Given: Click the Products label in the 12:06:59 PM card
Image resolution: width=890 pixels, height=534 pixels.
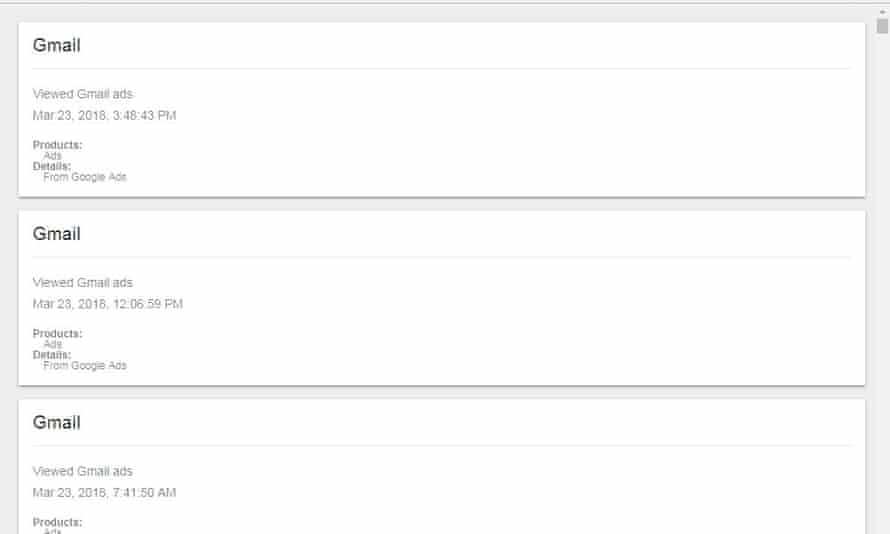Looking at the screenshot, I should [x=57, y=334].
